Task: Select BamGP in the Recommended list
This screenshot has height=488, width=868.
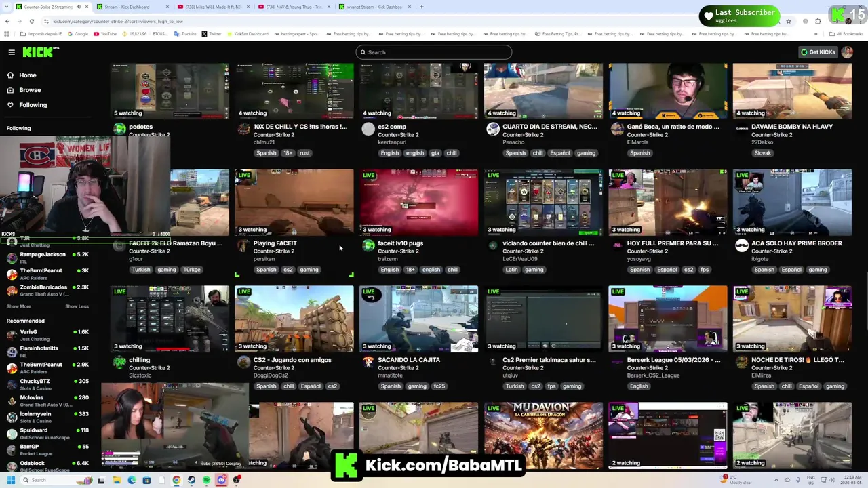Action: point(49,450)
